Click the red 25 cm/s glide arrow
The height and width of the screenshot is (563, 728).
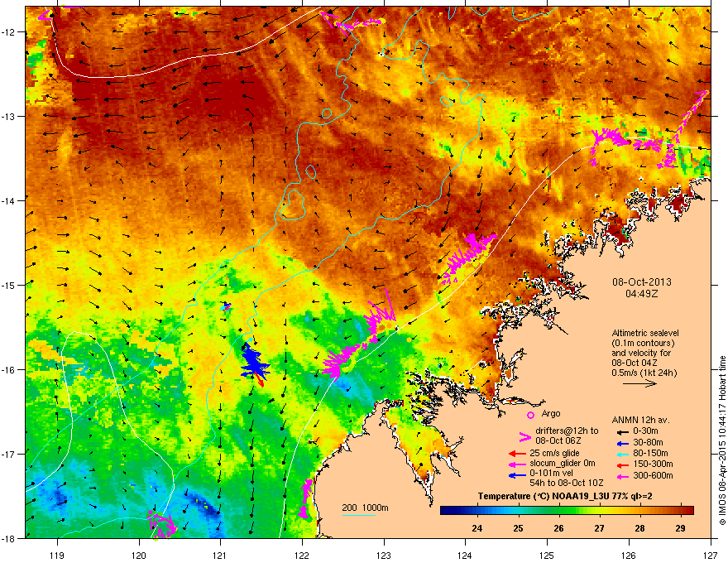click(517, 454)
